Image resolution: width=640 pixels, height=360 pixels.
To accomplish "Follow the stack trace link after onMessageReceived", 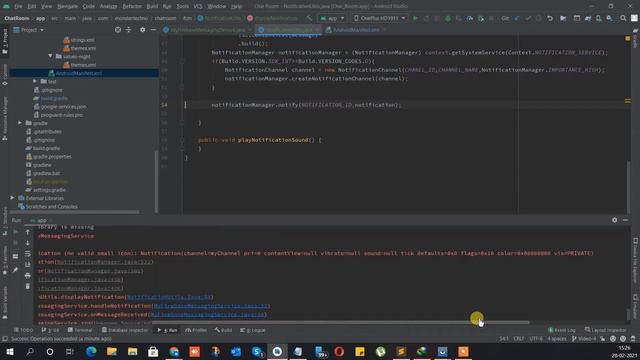I will 208,315.
